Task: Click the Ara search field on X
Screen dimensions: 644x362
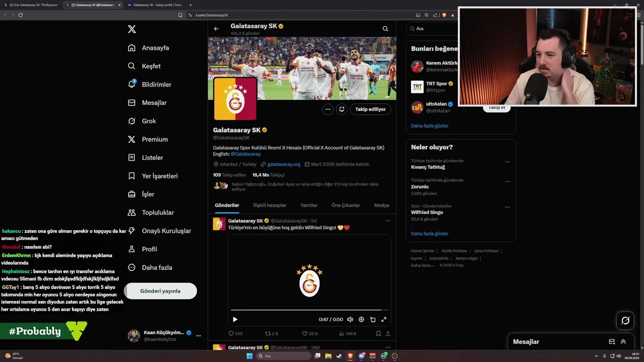Action: point(434,29)
